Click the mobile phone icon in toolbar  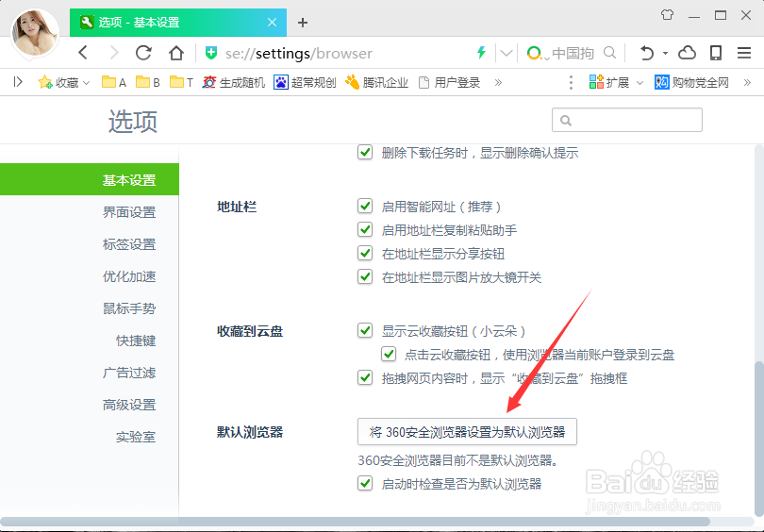coord(716,53)
